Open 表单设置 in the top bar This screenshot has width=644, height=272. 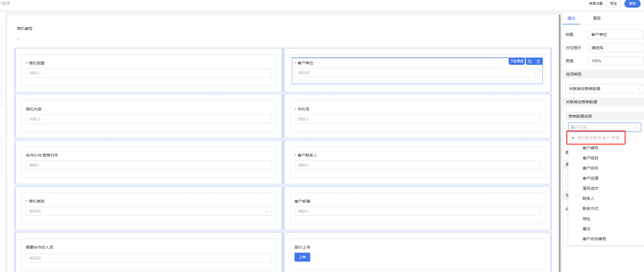click(596, 4)
